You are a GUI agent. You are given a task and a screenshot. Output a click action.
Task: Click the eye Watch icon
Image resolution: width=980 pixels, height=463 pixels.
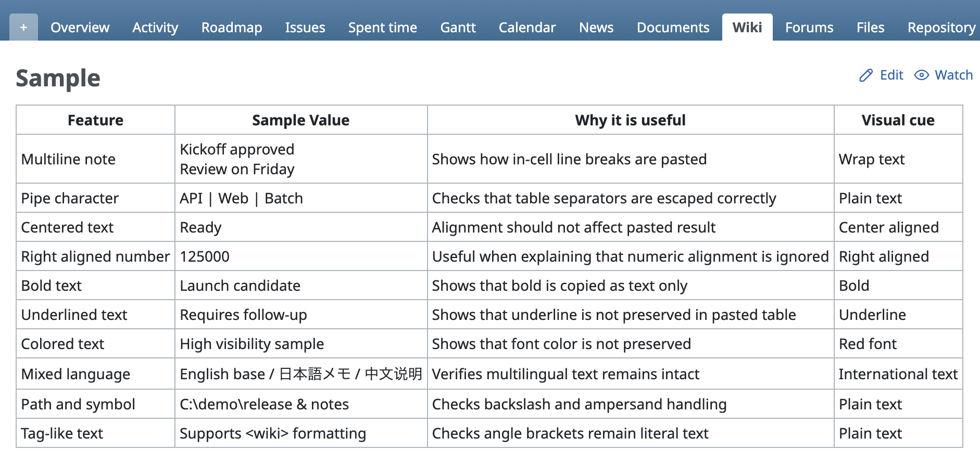[x=921, y=75]
